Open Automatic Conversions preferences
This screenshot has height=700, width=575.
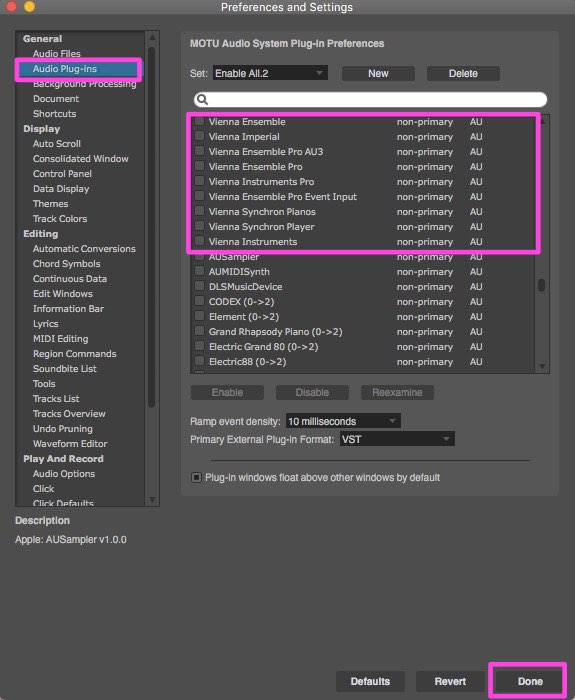coord(84,249)
